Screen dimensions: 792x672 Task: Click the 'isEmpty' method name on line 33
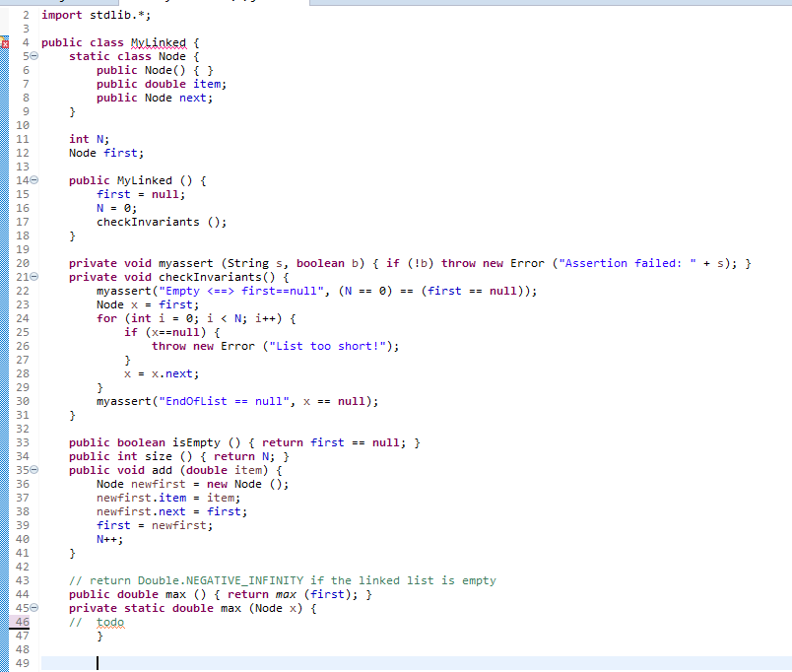pos(196,442)
